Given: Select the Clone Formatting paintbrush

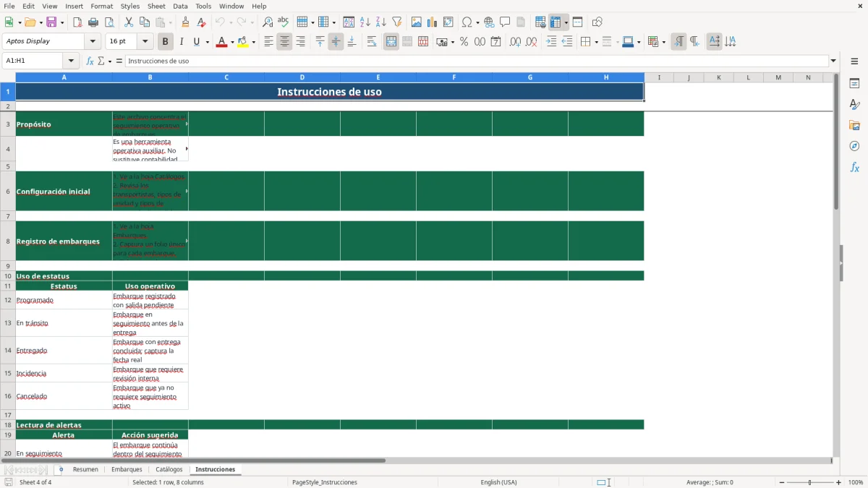Looking at the screenshot, I should [x=185, y=22].
